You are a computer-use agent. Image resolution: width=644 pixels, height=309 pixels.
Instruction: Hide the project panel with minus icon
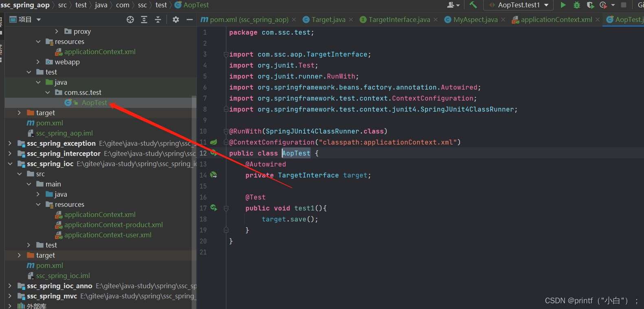[189, 20]
